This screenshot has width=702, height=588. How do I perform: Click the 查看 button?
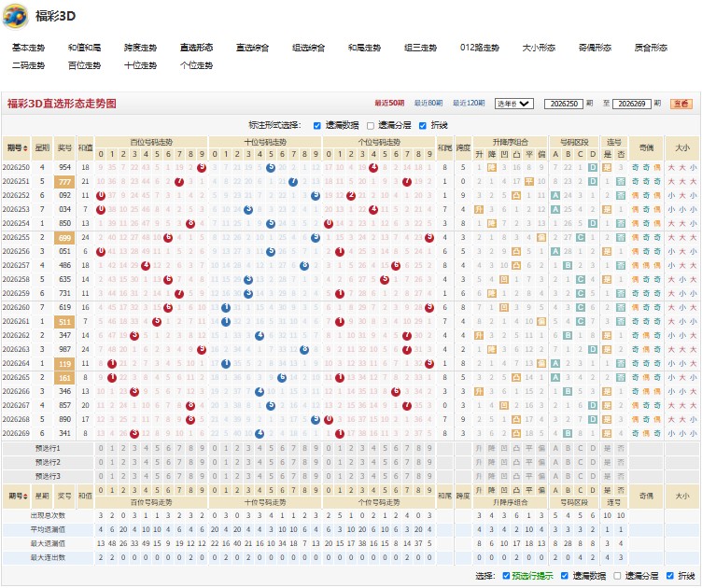coord(681,104)
